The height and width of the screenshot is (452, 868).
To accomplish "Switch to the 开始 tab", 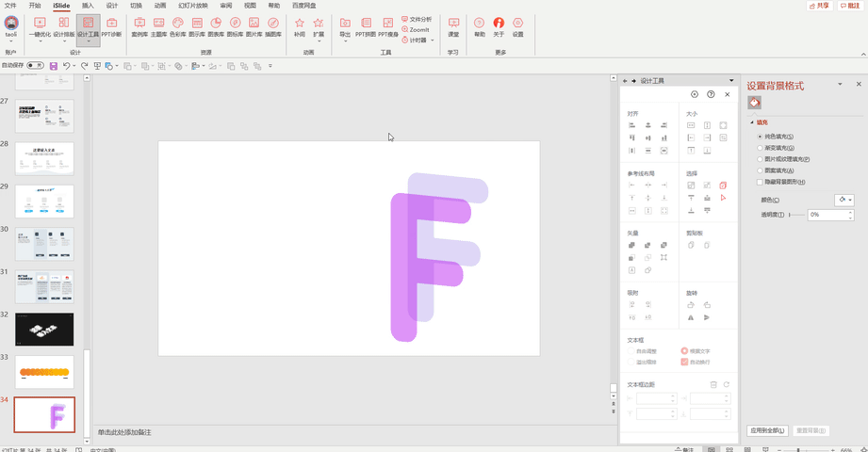I will pyautogui.click(x=35, y=6).
